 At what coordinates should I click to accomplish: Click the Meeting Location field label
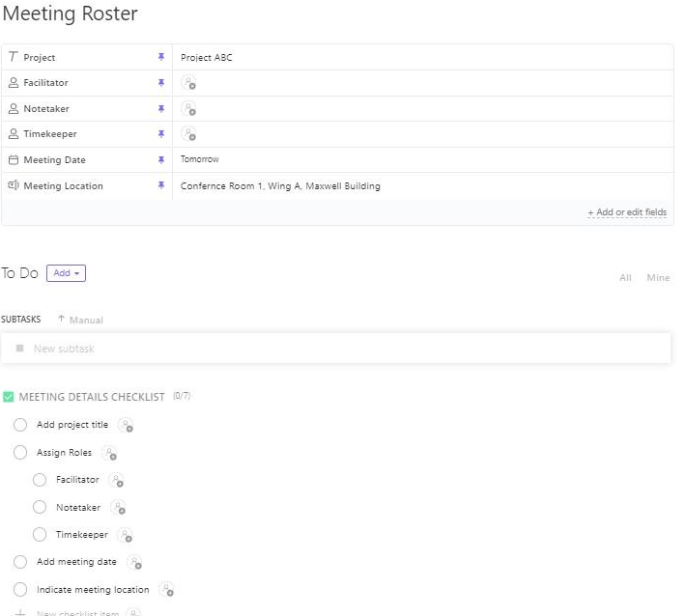click(64, 186)
